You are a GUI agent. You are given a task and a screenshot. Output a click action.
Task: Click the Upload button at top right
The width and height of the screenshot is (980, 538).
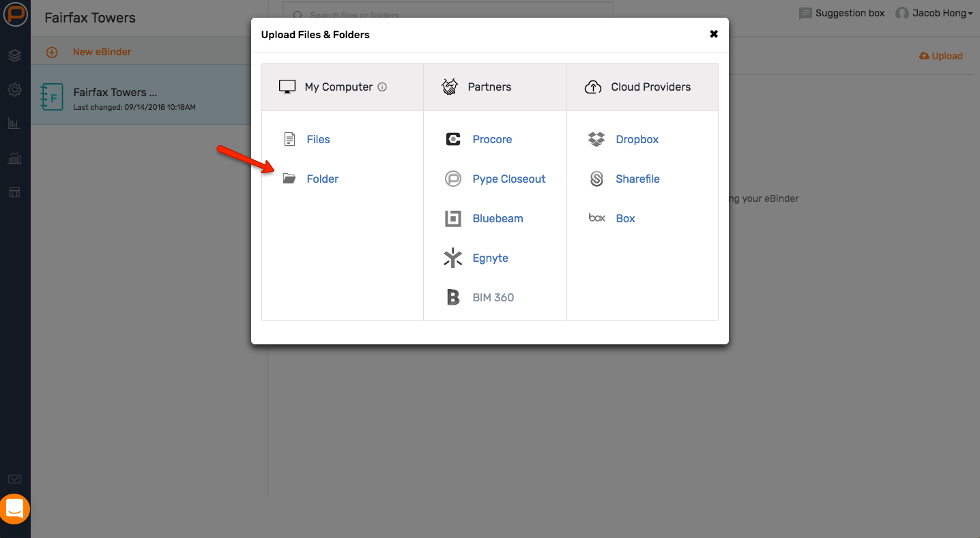click(941, 56)
